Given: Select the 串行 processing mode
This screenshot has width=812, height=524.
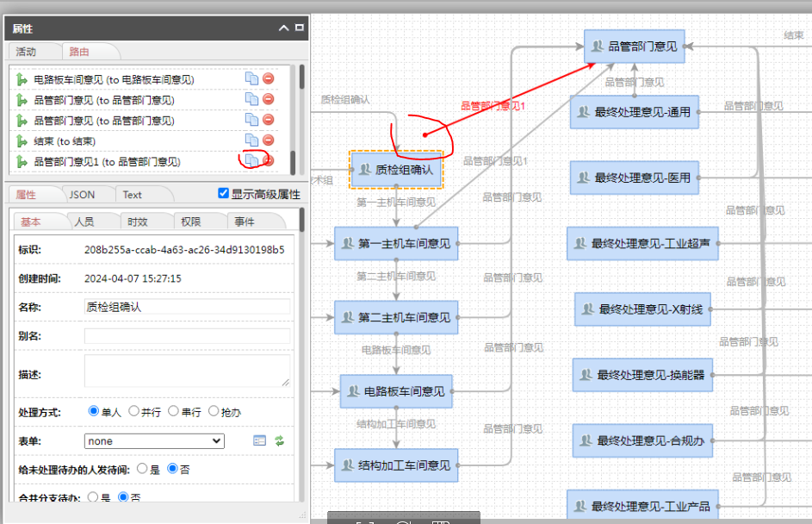Looking at the screenshot, I should [x=173, y=411].
